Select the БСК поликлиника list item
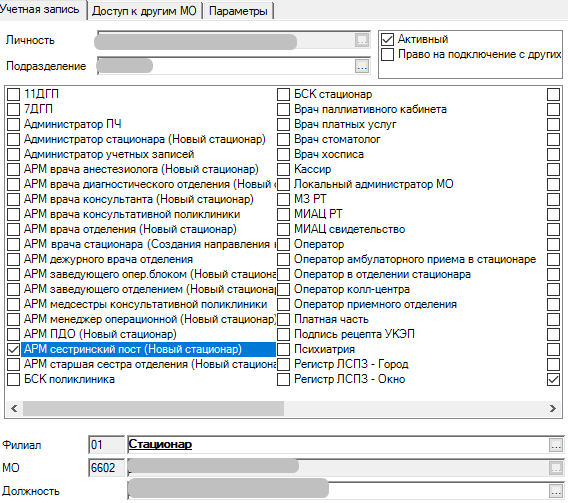 (x=69, y=379)
